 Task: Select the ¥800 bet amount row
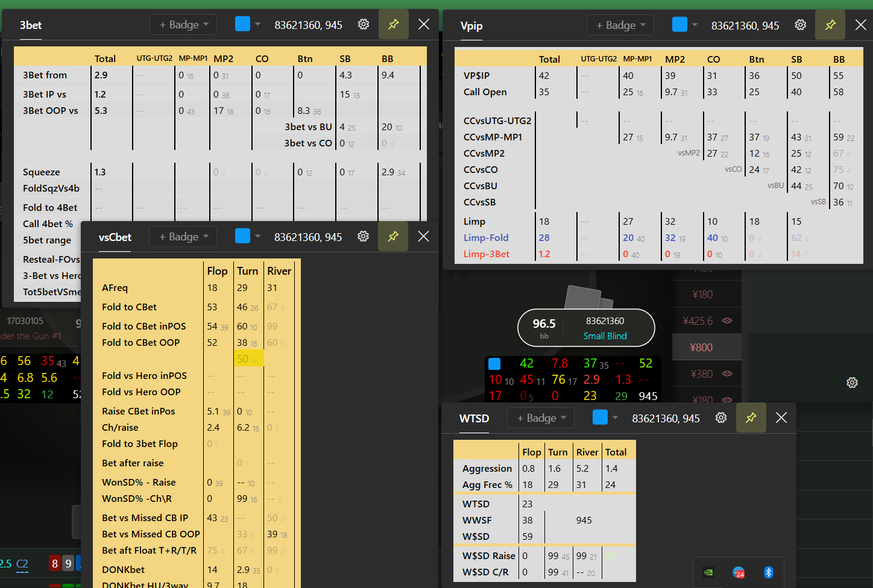point(706,348)
